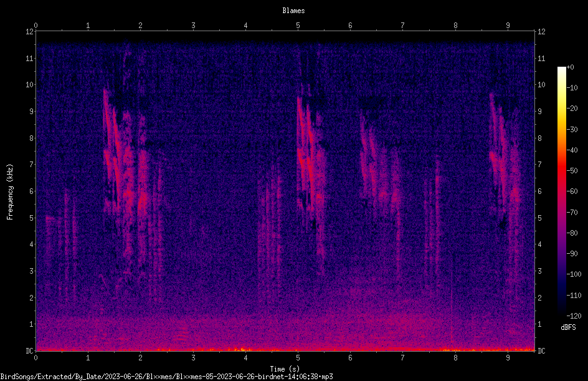Click the "0" tick label on the top time axis
This screenshot has height=381, width=588.
(36, 26)
